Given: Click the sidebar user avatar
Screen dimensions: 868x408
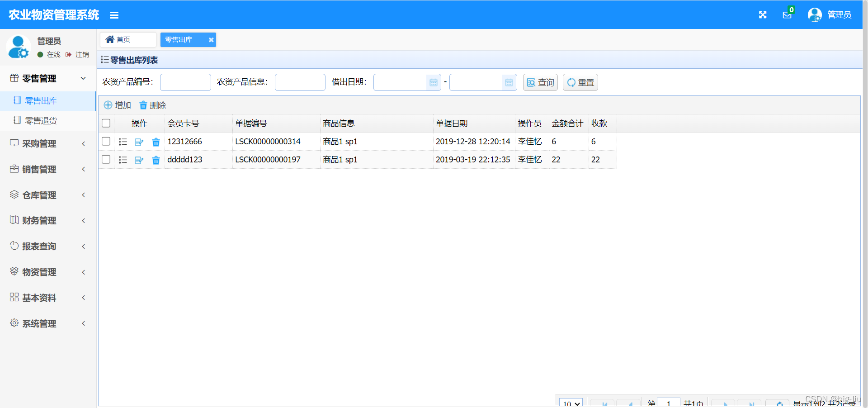Looking at the screenshot, I should [x=19, y=47].
